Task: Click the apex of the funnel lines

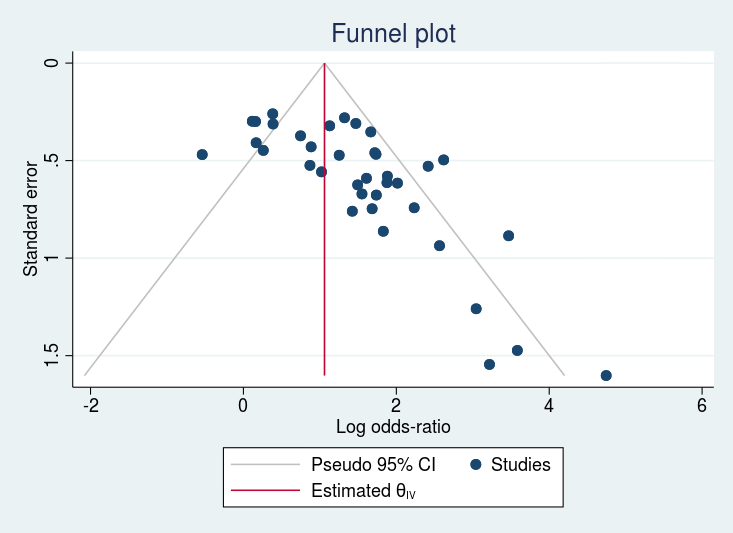Action: click(325, 63)
